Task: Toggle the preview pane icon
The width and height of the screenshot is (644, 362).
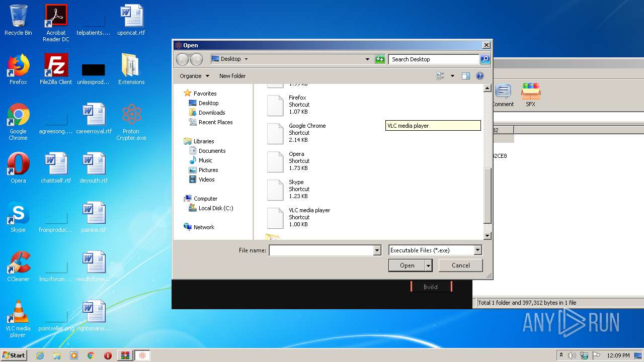Action: pyautogui.click(x=465, y=76)
